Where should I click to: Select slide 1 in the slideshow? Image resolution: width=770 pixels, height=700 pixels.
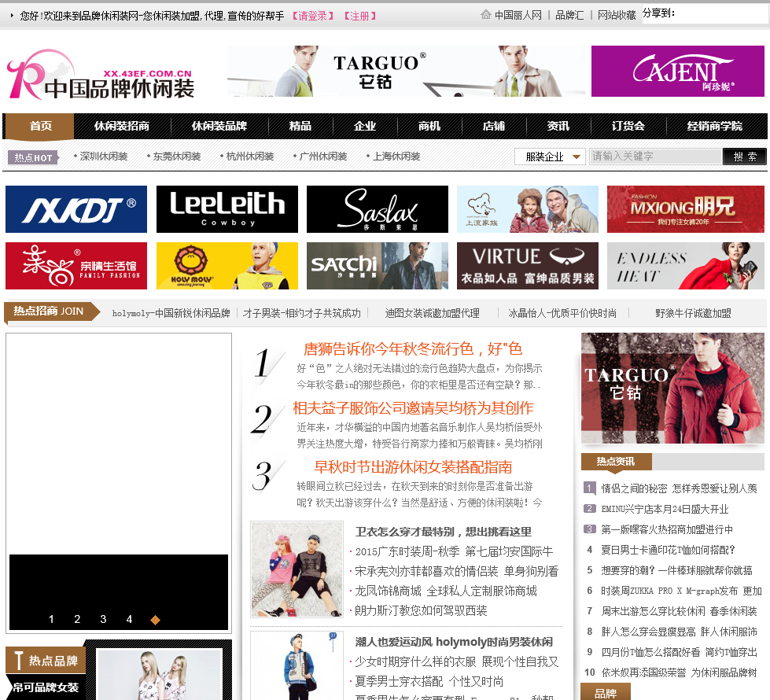(51, 620)
